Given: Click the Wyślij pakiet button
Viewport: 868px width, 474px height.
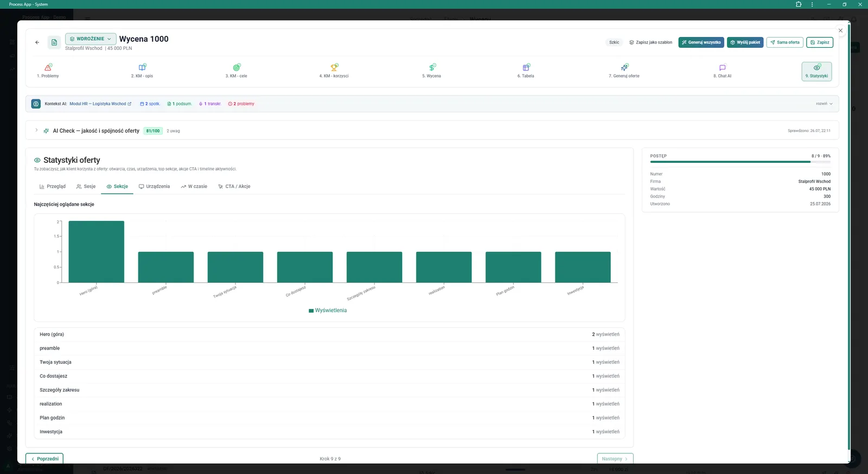Looking at the screenshot, I should click(745, 42).
